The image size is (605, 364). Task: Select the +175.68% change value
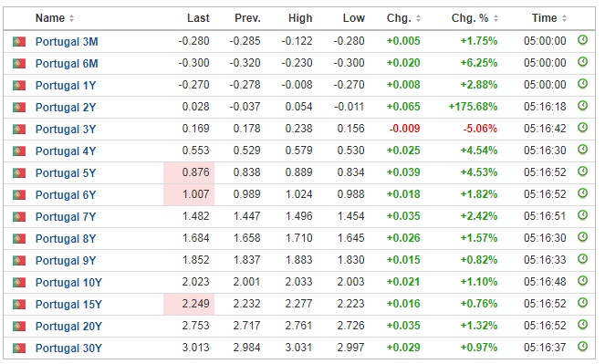[473, 107]
